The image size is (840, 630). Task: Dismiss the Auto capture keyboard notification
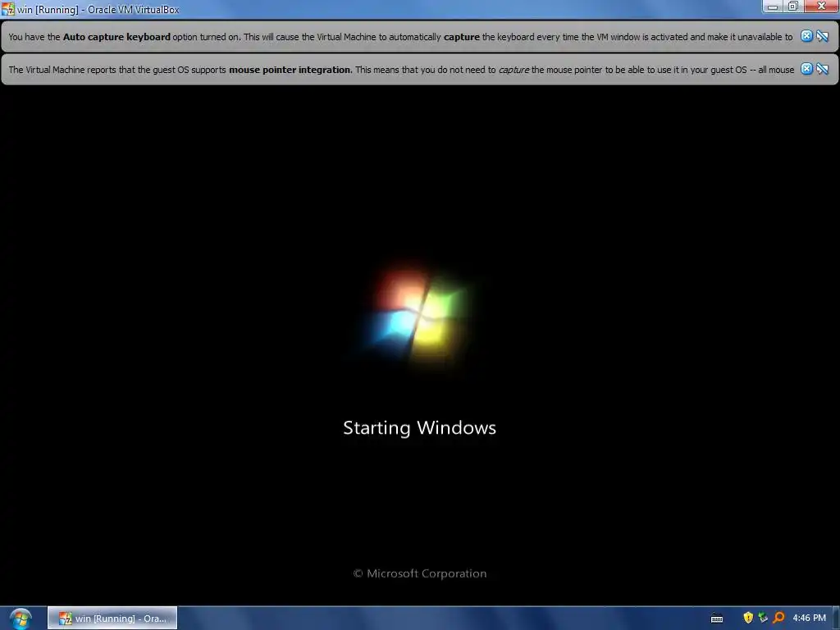click(806, 36)
